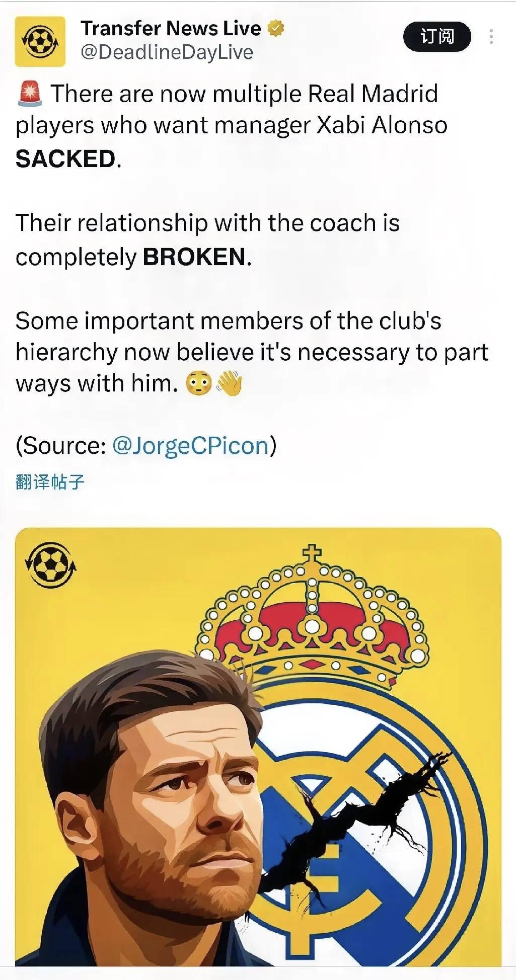Click the football watermark logo in image
The height and width of the screenshot is (980, 516).
50,564
